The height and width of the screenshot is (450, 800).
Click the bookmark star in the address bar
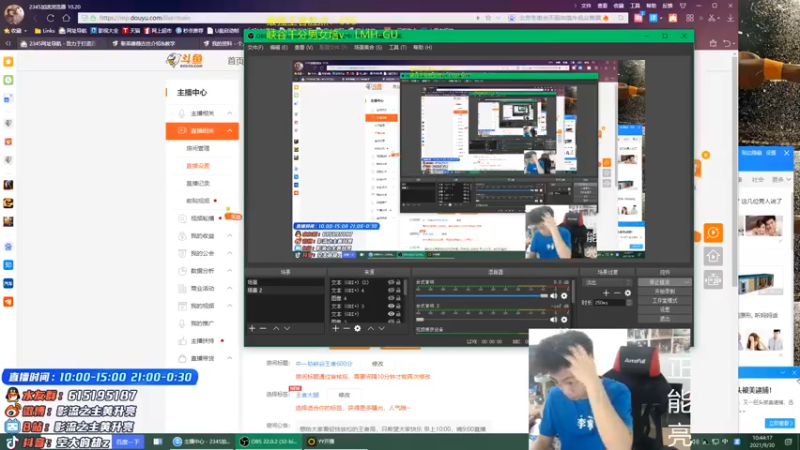click(488, 18)
